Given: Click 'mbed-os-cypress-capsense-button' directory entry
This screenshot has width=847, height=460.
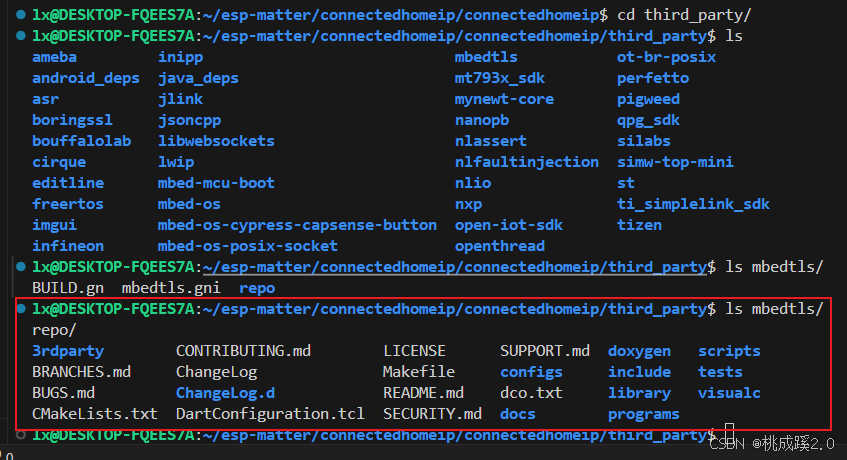Looking at the screenshot, I should click(x=297, y=225).
